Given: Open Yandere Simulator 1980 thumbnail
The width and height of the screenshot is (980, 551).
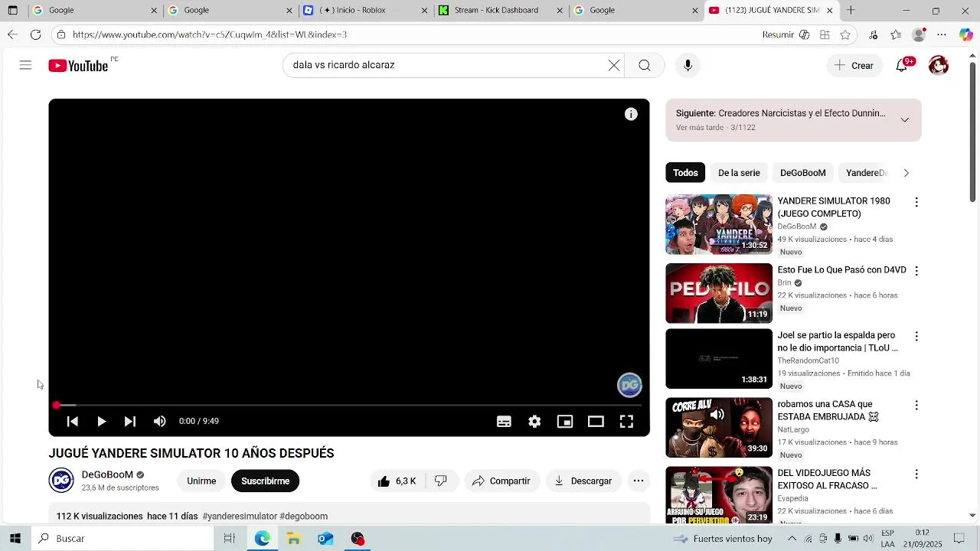Looking at the screenshot, I should pyautogui.click(x=719, y=224).
